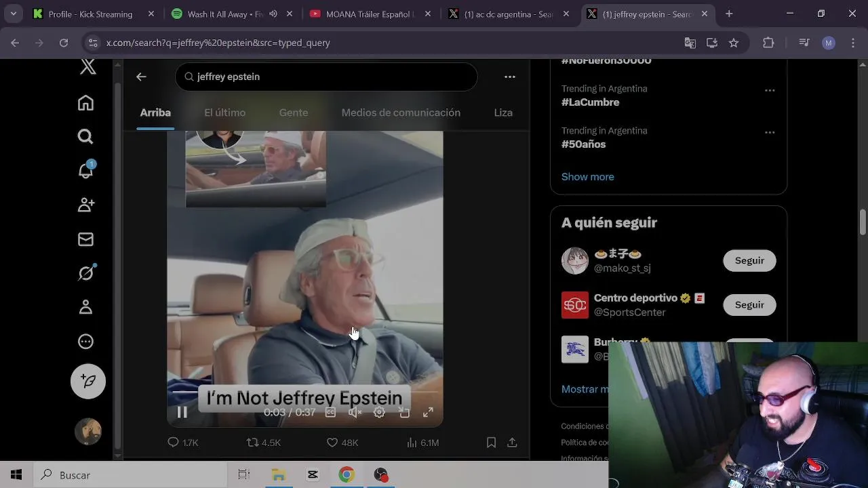This screenshot has height=488, width=868.
Task: Open Grok icon in sidebar
Action: 85,273
